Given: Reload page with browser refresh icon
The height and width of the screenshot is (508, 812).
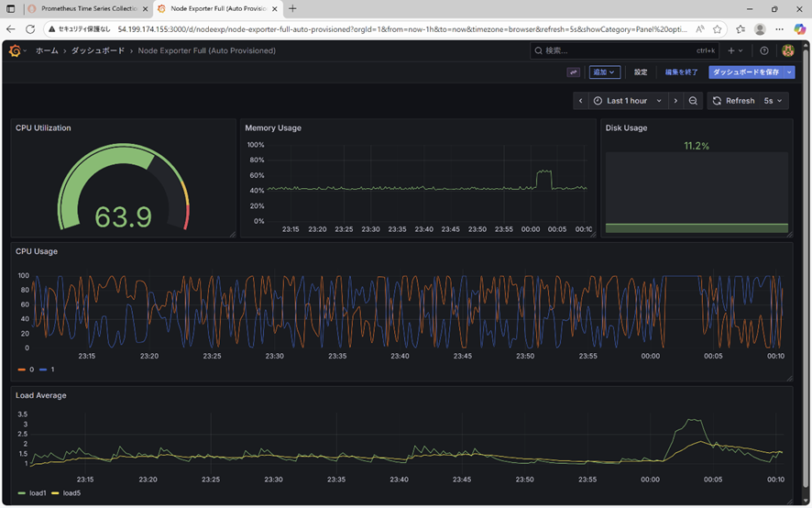Looking at the screenshot, I should click(30, 28).
